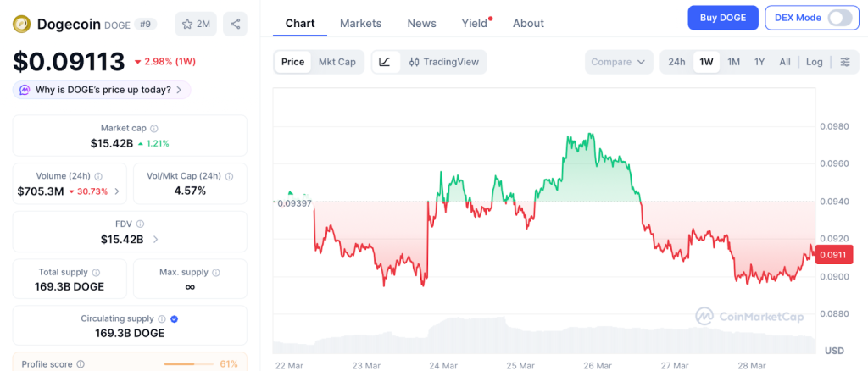Expand Volume (24h) details chevron
The height and width of the screenshot is (371, 868).
[x=116, y=191]
